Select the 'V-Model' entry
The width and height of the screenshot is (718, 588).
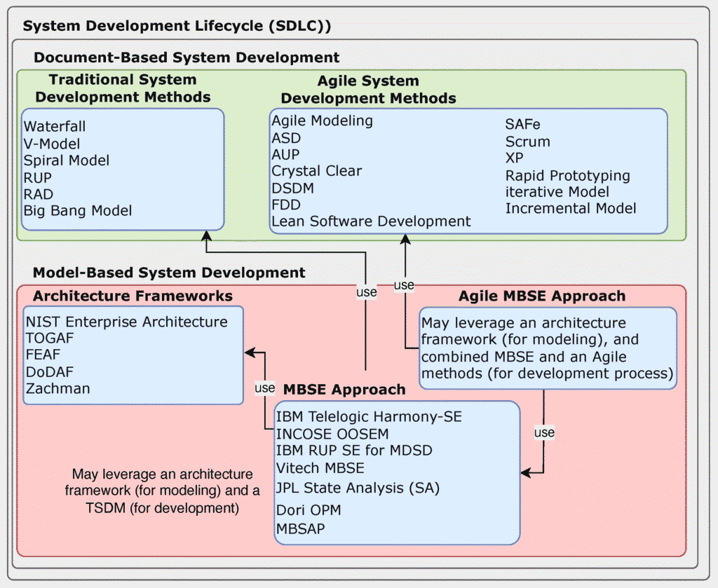tap(52, 144)
